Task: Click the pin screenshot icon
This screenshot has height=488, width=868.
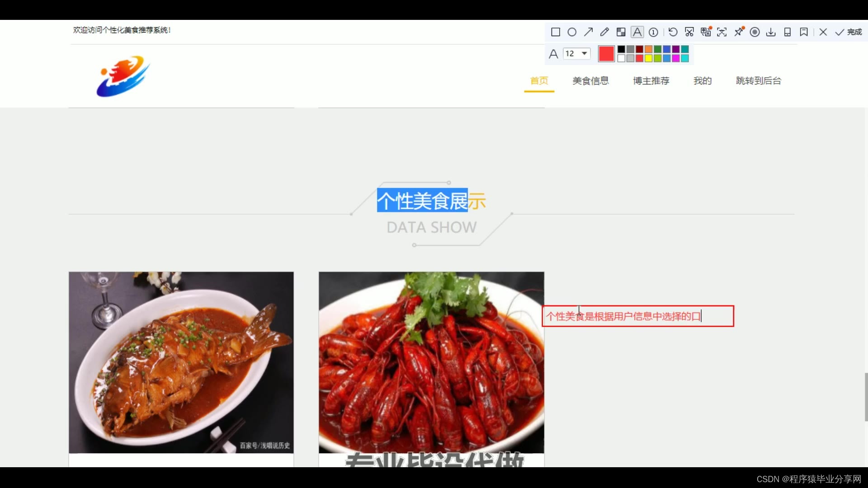Action: (739, 32)
